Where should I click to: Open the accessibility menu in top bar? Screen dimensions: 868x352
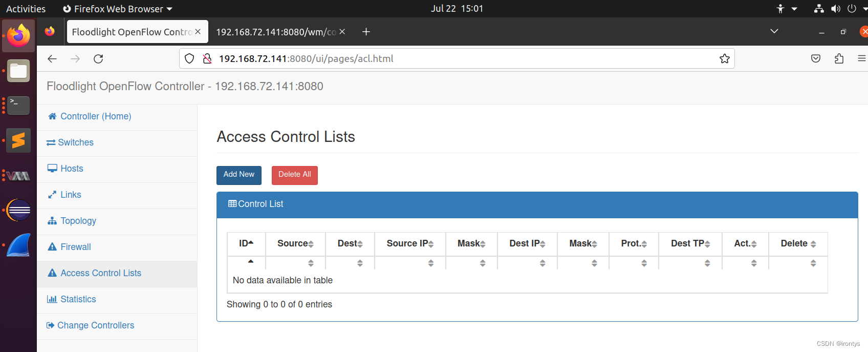pyautogui.click(x=787, y=9)
